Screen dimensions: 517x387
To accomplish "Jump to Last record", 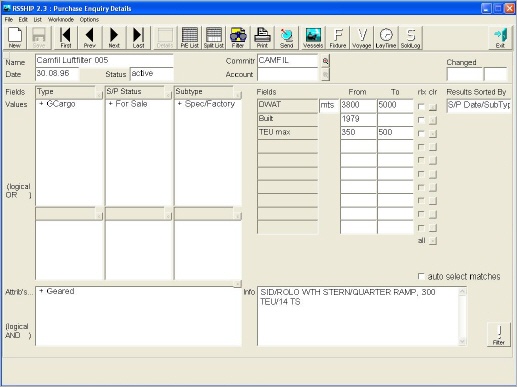I will [x=138, y=38].
